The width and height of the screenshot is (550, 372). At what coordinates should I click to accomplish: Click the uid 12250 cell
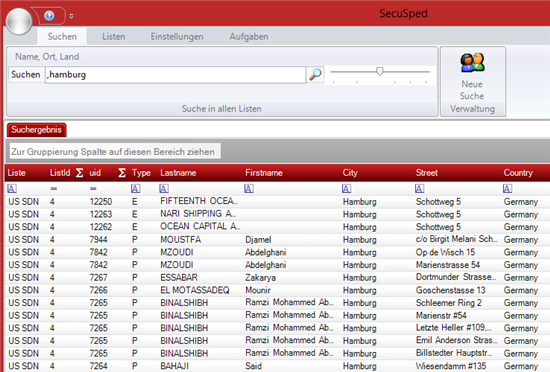pyautogui.click(x=101, y=202)
